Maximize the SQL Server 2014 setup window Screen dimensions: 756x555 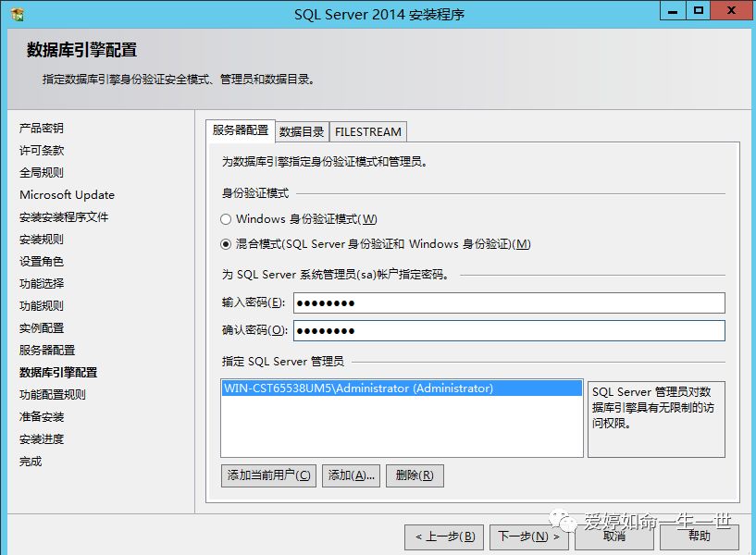tap(698, 10)
